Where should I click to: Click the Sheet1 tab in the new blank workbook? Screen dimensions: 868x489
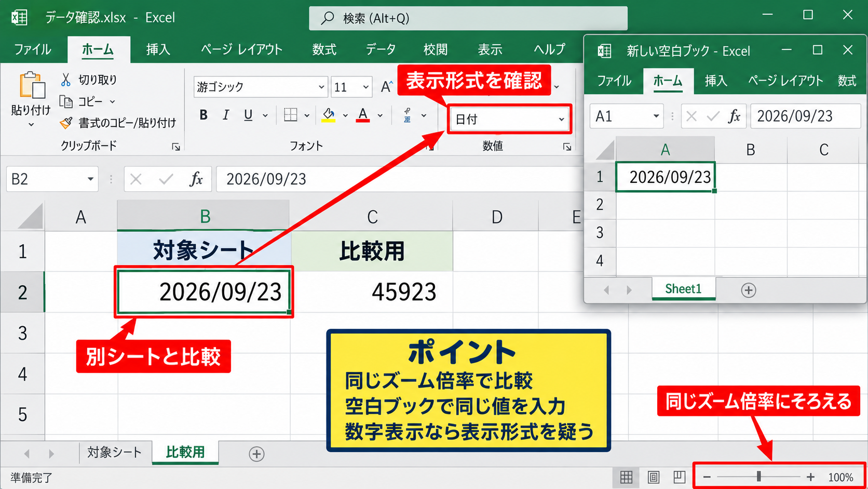pos(683,289)
